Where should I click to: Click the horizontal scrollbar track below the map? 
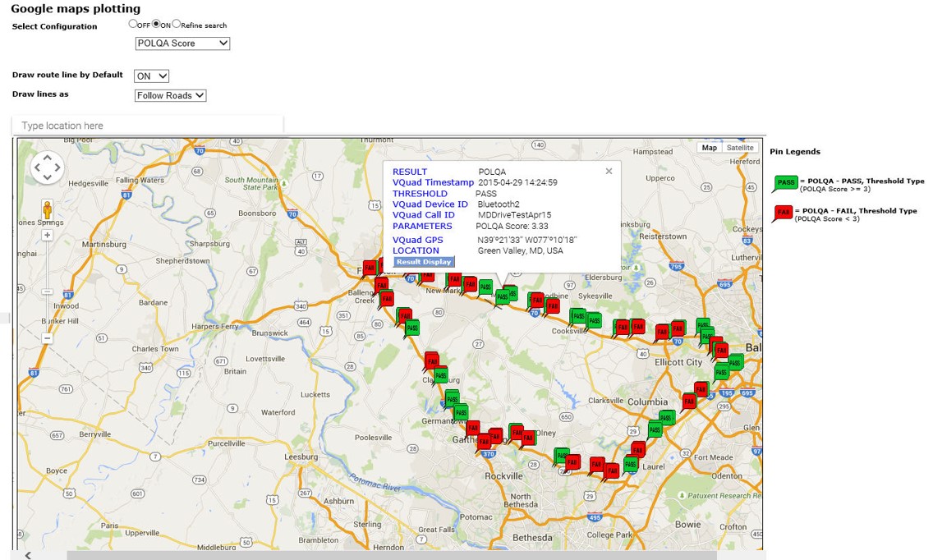click(392, 555)
